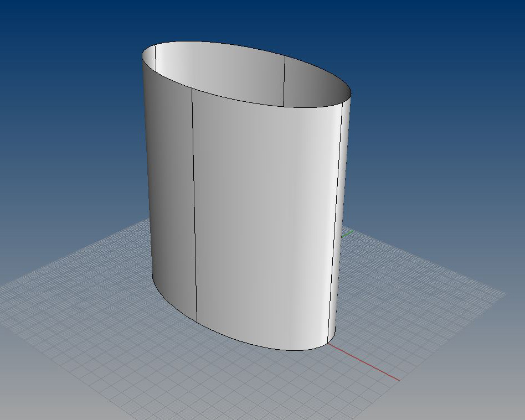Click the inner vertical seam near left rim
This screenshot has height=420, width=525.
point(155,56)
